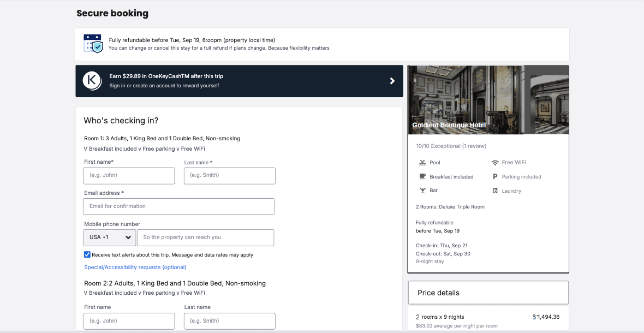Open the USA +1 country code dropdown

coord(109,237)
